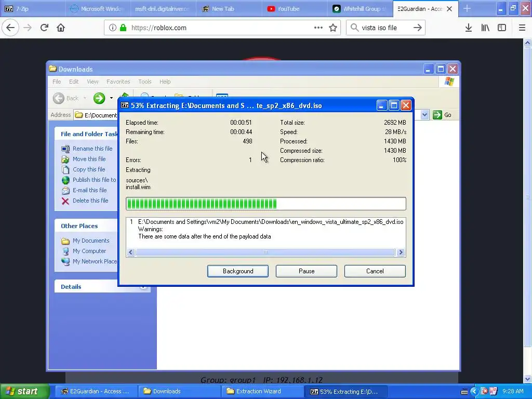Click E2Guardian taskbar button
This screenshot has width=532, height=399.
tap(96, 391)
